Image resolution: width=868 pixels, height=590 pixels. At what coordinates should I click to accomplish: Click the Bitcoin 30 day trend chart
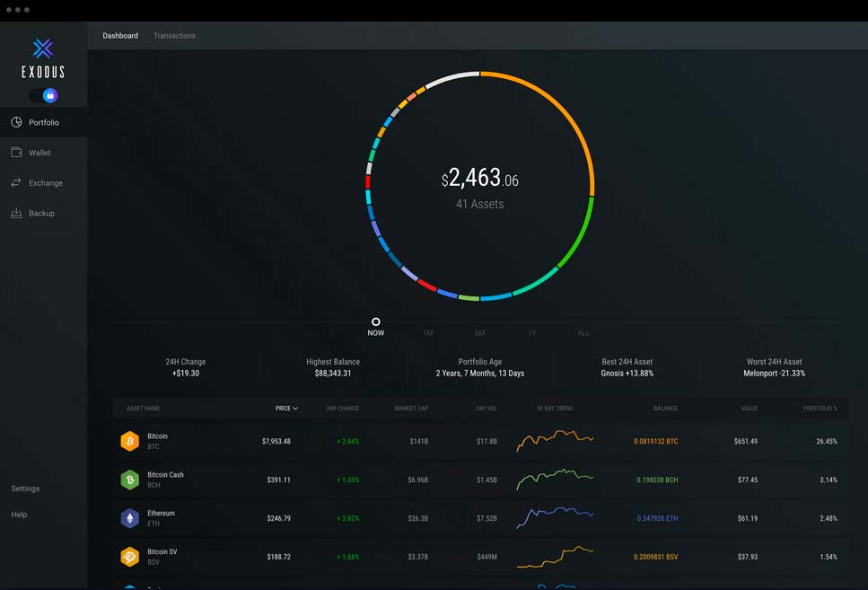tap(555, 440)
